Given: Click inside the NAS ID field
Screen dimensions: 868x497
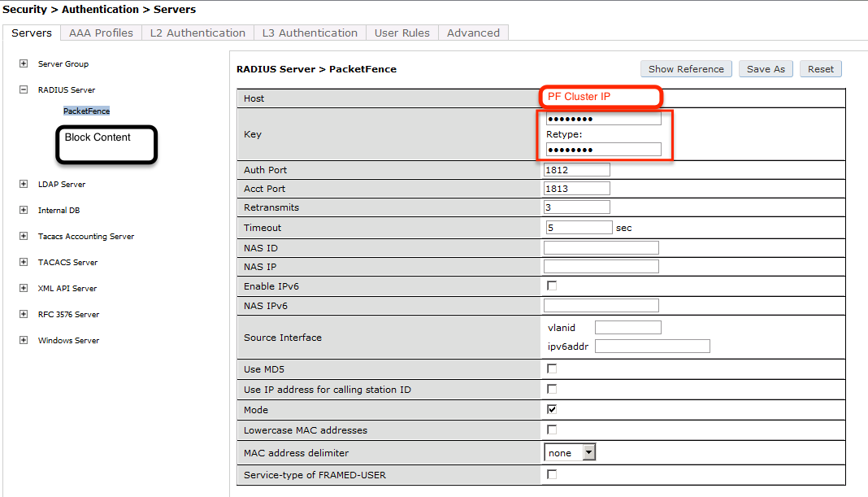Looking at the screenshot, I should click(x=601, y=247).
